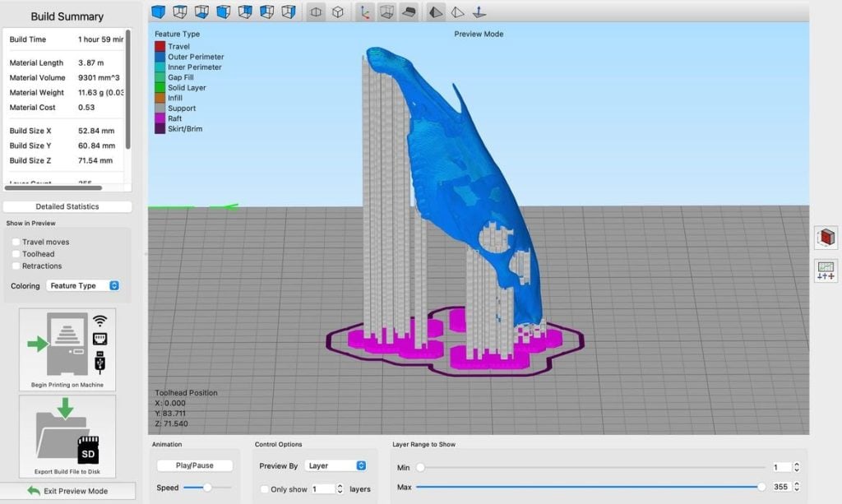The image size is (842, 504).
Task: Open the Coloring Feature Type dropdown
Action: point(82,286)
